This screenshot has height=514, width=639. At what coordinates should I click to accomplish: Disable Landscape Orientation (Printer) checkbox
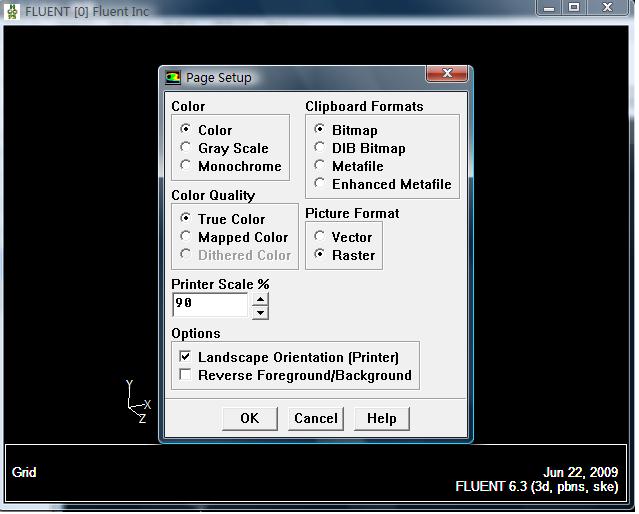pyautogui.click(x=185, y=357)
